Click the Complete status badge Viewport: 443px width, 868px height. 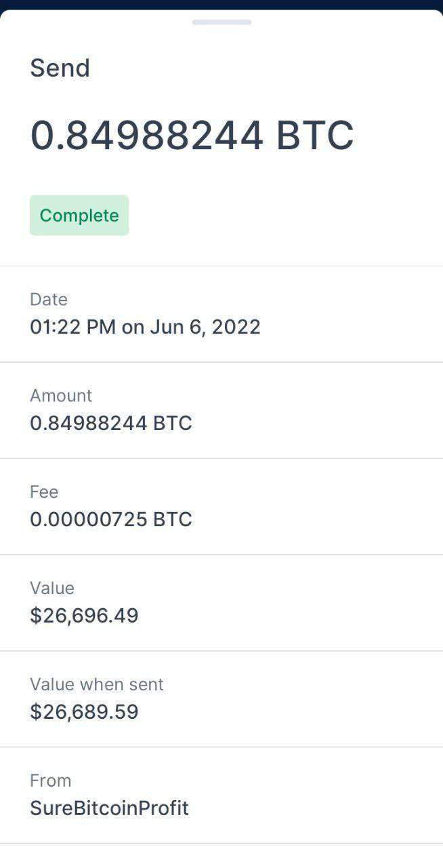click(79, 216)
